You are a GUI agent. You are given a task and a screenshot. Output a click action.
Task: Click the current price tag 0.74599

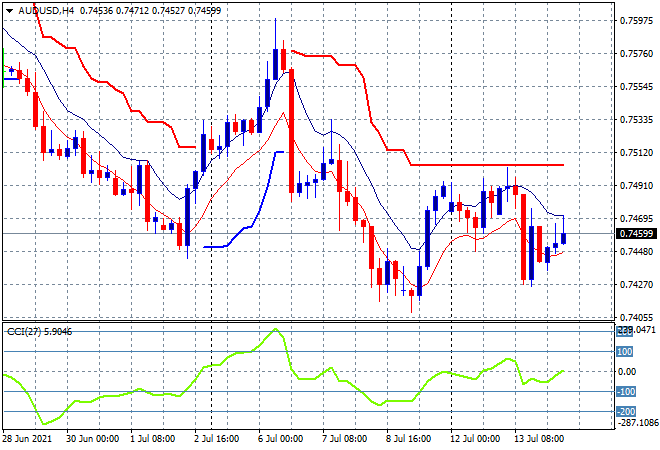636,233
